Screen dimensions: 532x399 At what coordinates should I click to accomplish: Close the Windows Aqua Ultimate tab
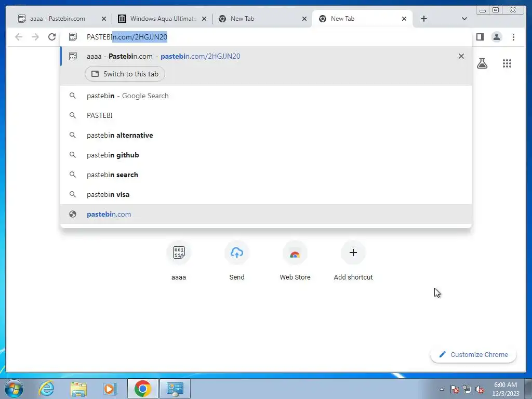point(204,19)
